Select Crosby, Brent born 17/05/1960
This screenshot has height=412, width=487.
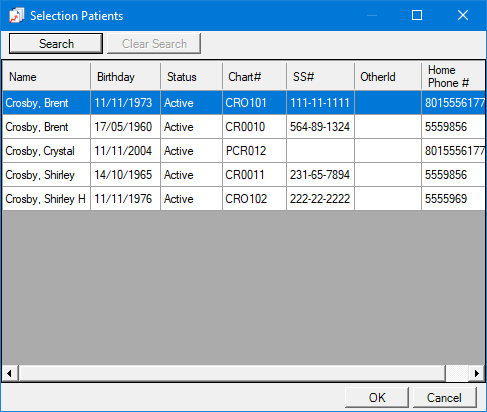[244, 127]
